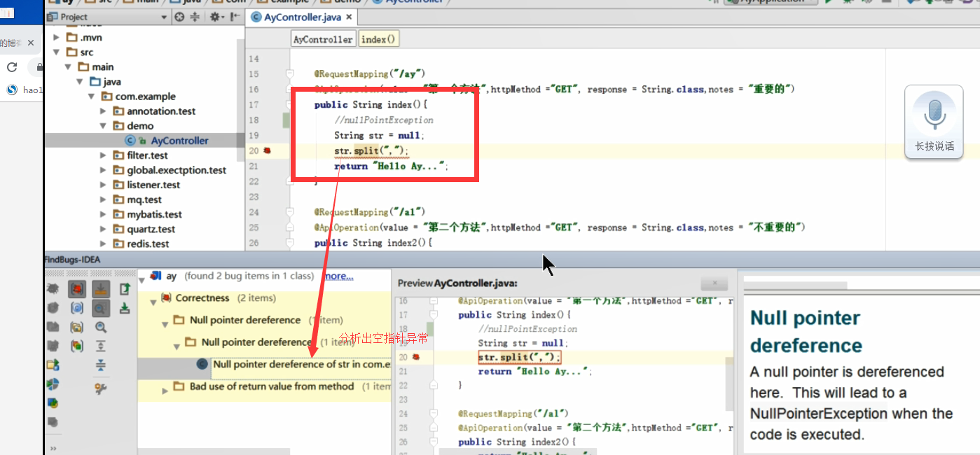
Task: Click collapse all icon in Project panel header
Action: point(195,17)
